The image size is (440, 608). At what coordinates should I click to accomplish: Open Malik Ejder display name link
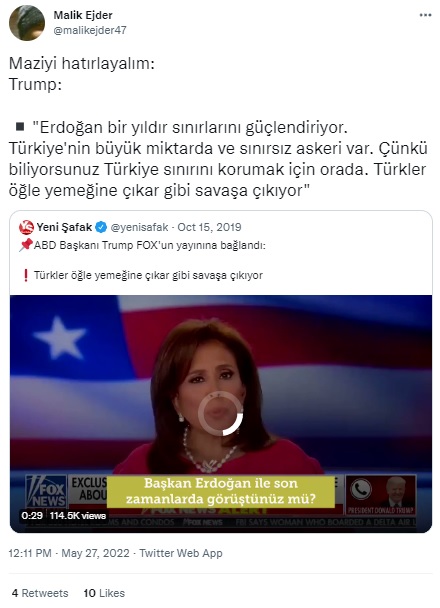pyautogui.click(x=83, y=15)
